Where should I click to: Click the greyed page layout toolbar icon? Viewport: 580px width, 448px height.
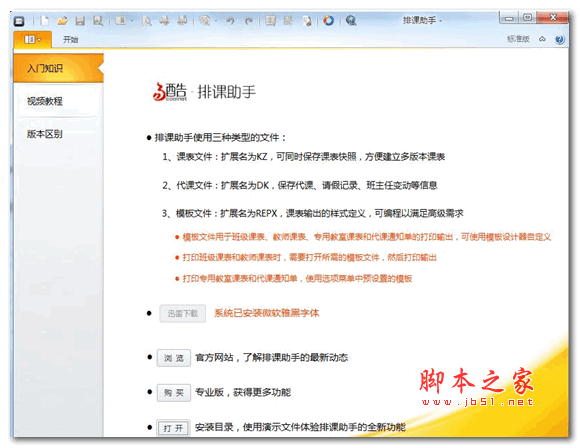click(x=120, y=20)
